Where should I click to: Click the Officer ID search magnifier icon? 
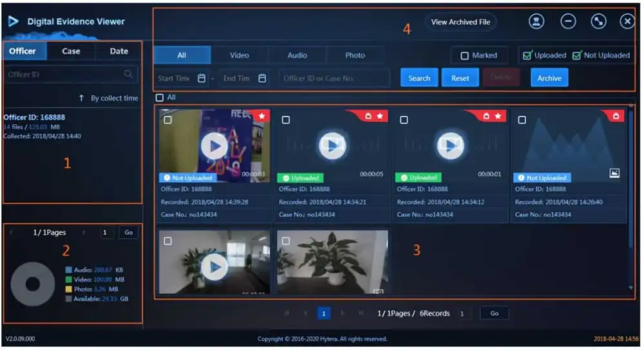(x=129, y=74)
